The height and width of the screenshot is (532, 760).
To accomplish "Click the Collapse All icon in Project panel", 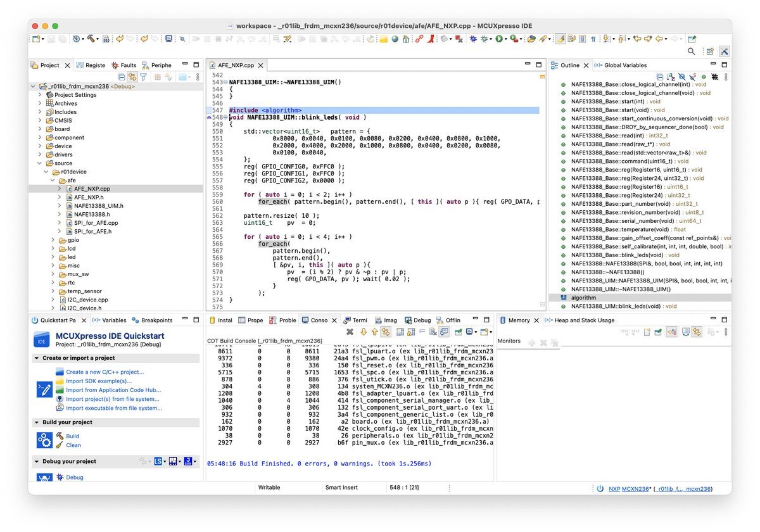I will click(122, 77).
